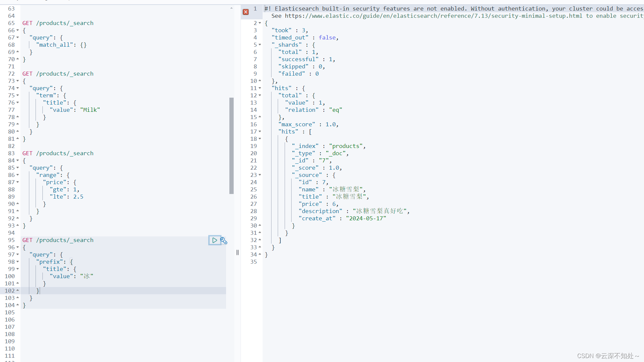
Task: Click the "Milk" value in term query
Action: pos(90,110)
